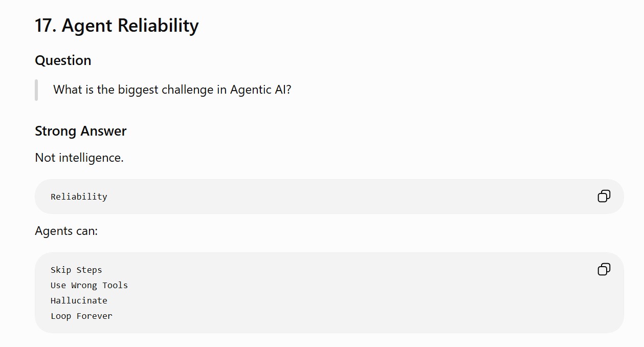Click the quoted biggest challenge question text
The height and width of the screenshot is (347, 644).
[172, 90]
